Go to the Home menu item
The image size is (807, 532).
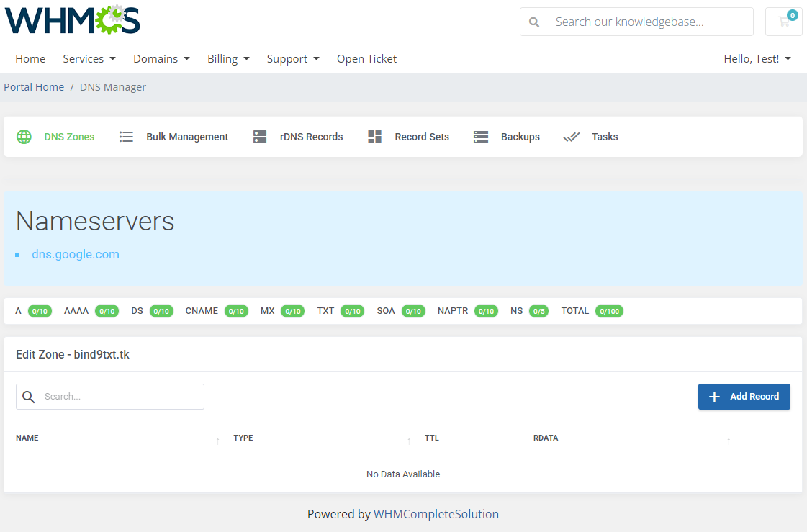[x=30, y=58]
